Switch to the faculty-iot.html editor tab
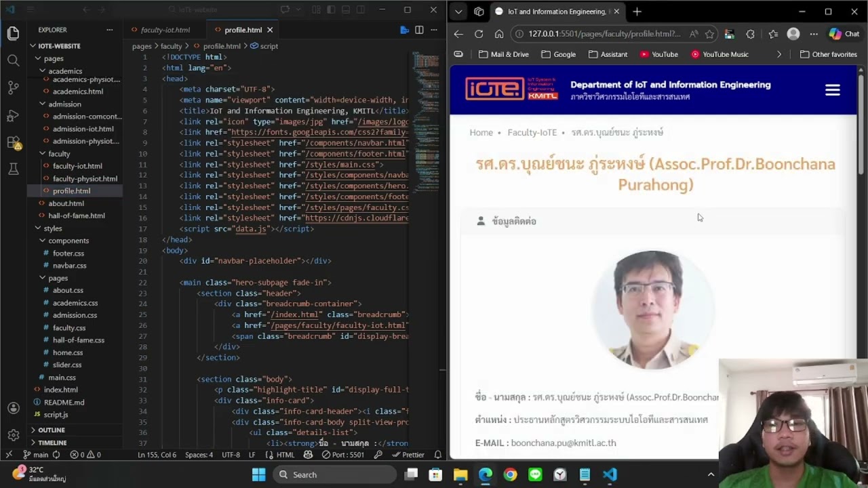The height and width of the screenshot is (488, 868). click(165, 30)
